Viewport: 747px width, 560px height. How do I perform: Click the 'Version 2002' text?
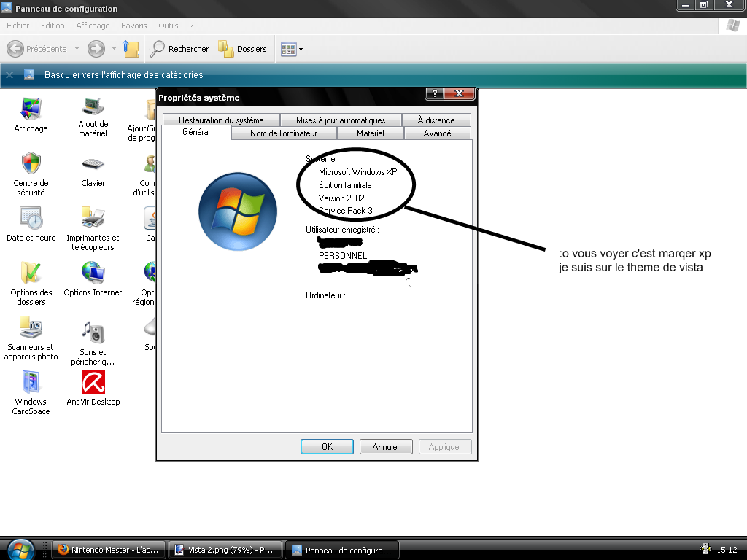[x=341, y=198]
